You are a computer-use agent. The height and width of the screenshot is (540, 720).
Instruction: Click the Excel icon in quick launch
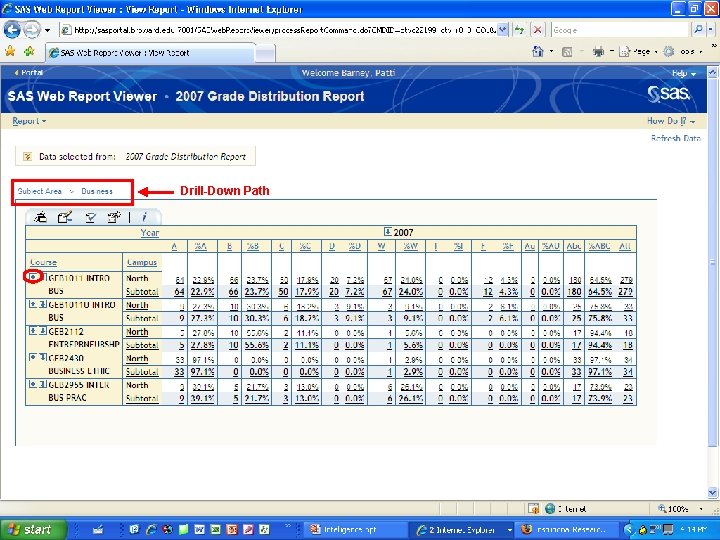pos(215,529)
